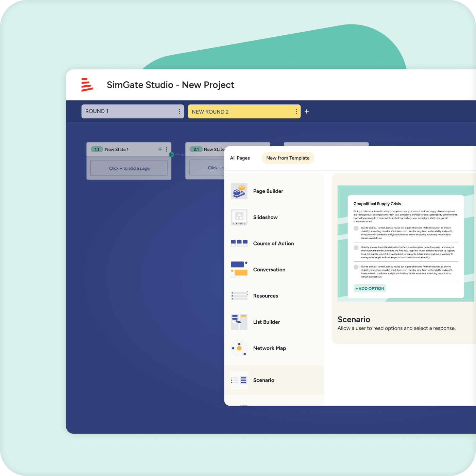This screenshot has height=476, width=476.
Task: Click the List Builder icon
Action: [x=239, y=322]
